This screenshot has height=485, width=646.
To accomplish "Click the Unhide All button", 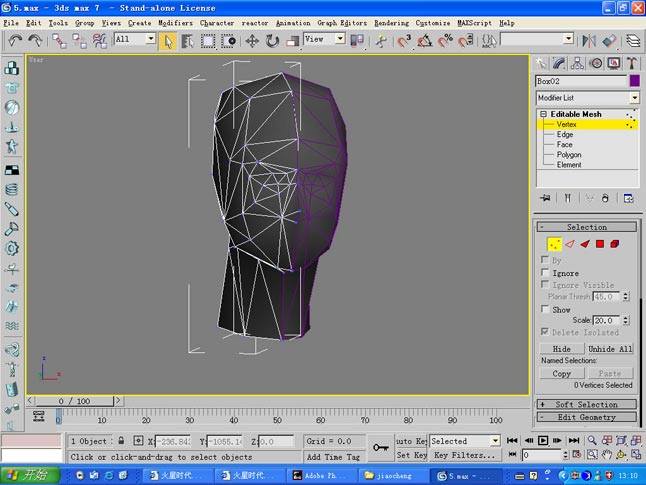I will 610,349.
